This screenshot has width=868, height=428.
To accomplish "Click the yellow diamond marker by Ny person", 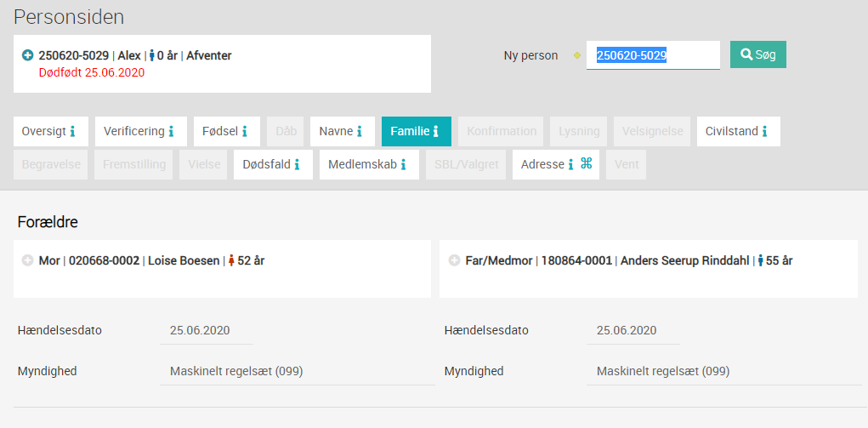I will click(576, 55).
